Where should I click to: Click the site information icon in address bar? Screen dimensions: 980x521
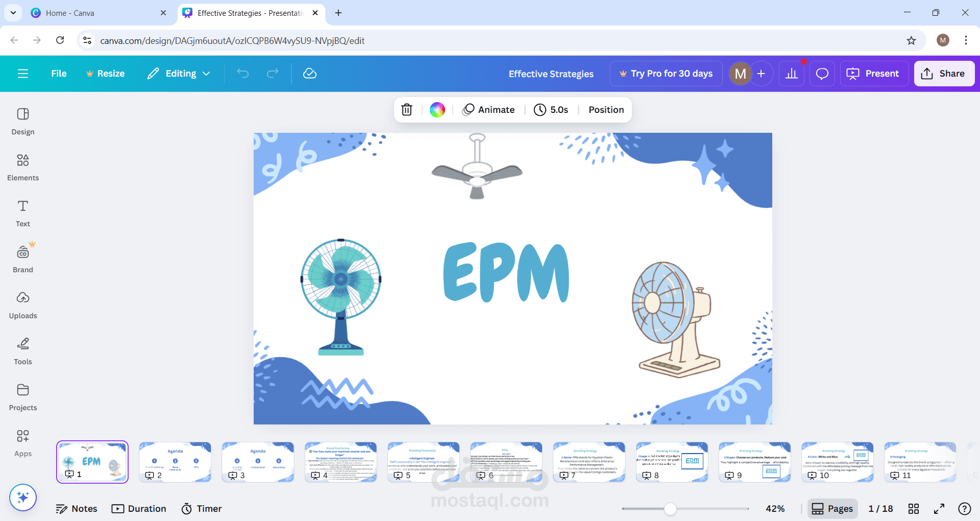tap(87, 40)
